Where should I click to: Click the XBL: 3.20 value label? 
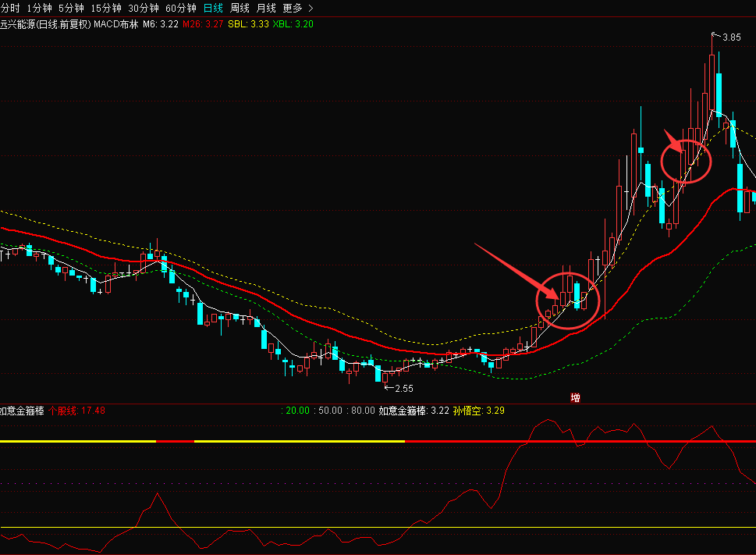[x=293, y=24]
